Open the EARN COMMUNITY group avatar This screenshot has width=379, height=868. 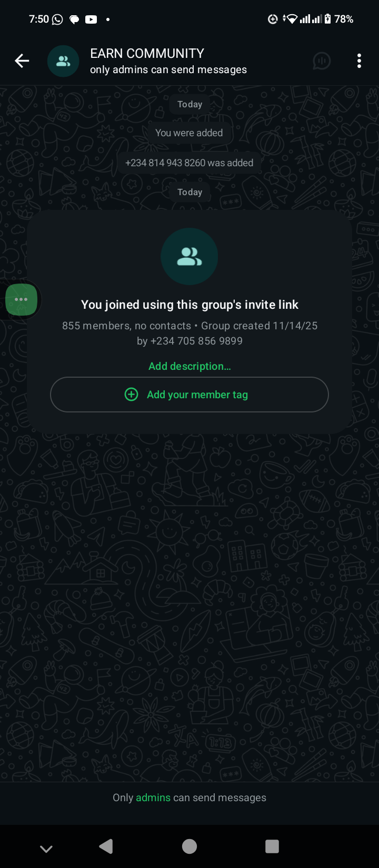(63, 61)
